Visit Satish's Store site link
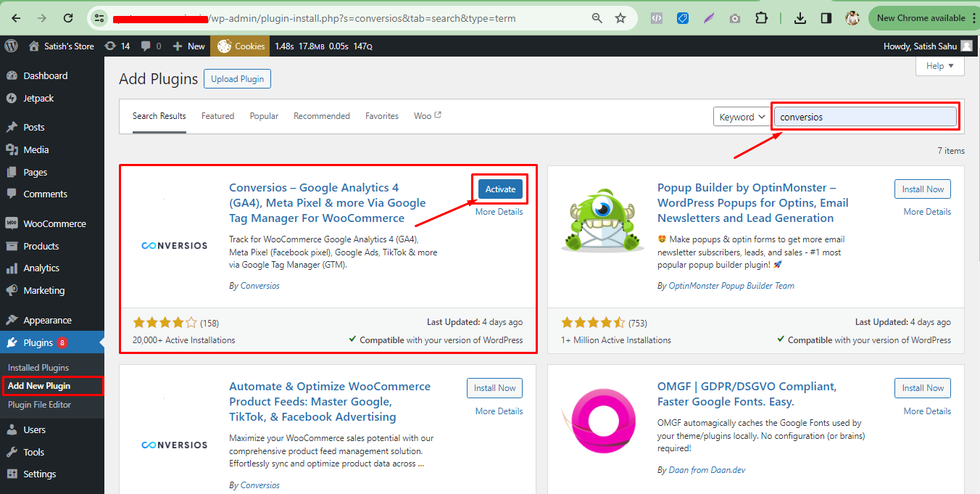The height and width of the screenshot is (494, 980). point(62,46)
